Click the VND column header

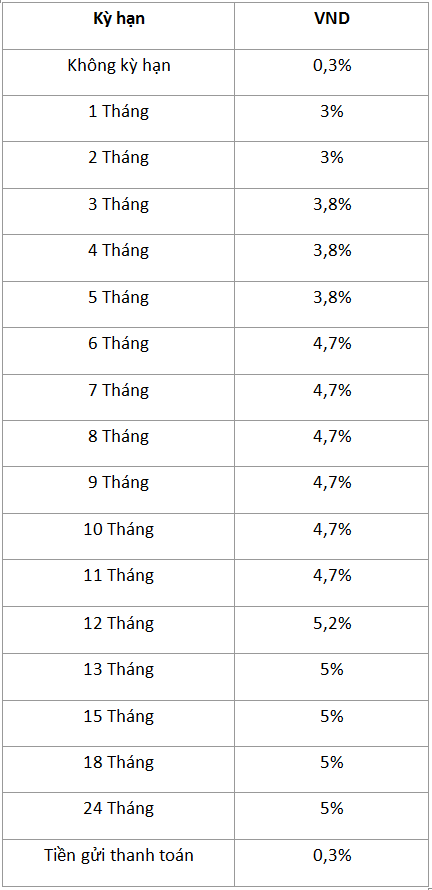tap(332, 19)
